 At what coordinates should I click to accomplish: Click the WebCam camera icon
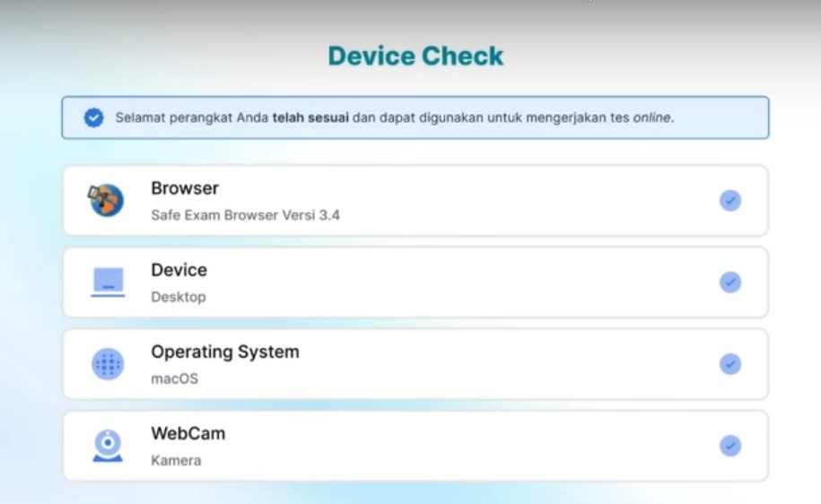pyautogui.click(x=108, y=446)
